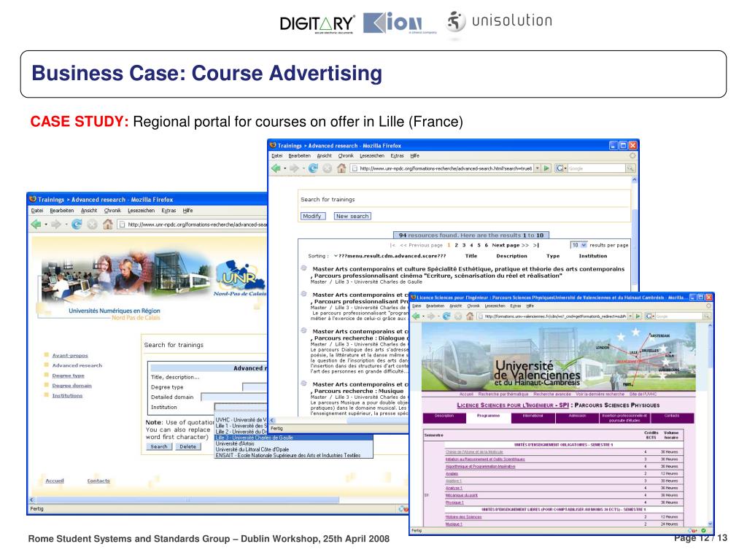The width and height of the screenshot is (747, 560).
Task: Open the Avant-propos link in the UNR sidebar
Action: point(70,356)
